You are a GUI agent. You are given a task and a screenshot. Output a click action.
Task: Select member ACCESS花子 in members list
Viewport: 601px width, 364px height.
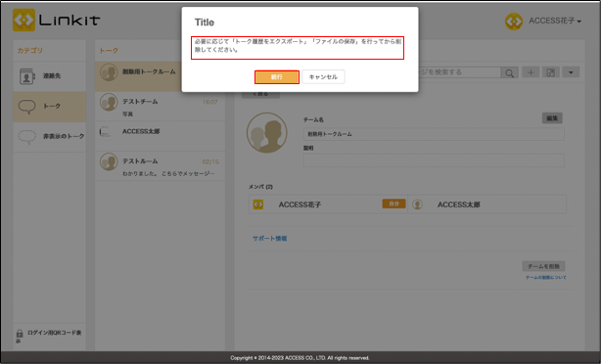pos(328,205)
